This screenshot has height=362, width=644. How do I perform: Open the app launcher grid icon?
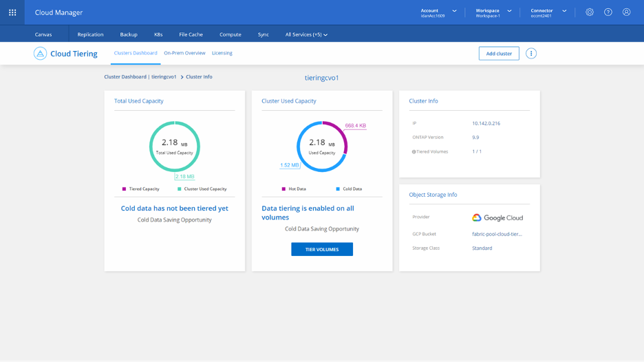pos(12,12)
